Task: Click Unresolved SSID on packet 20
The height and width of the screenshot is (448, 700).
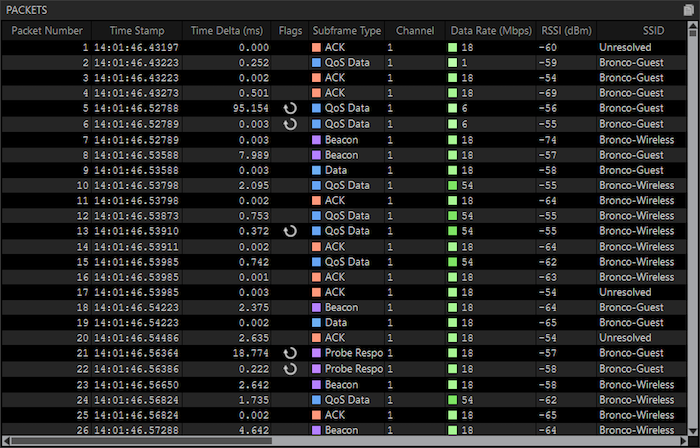Action: [625, 338]
